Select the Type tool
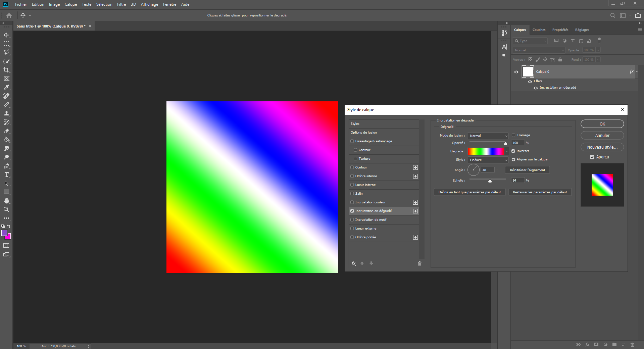644x349 pixels. (x=6, y=174)
